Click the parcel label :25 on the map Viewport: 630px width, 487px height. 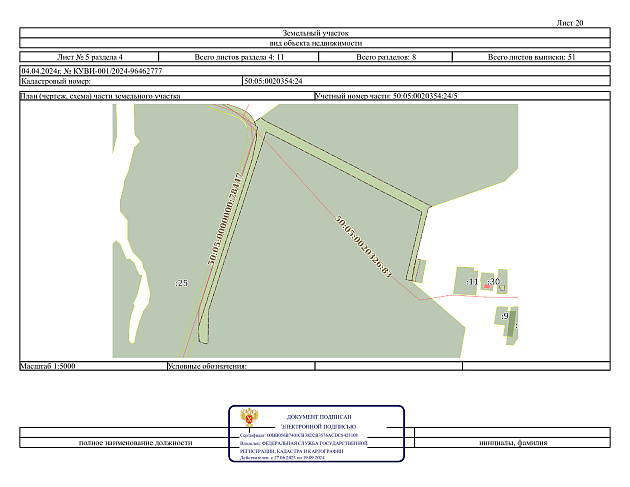[181, 283]
